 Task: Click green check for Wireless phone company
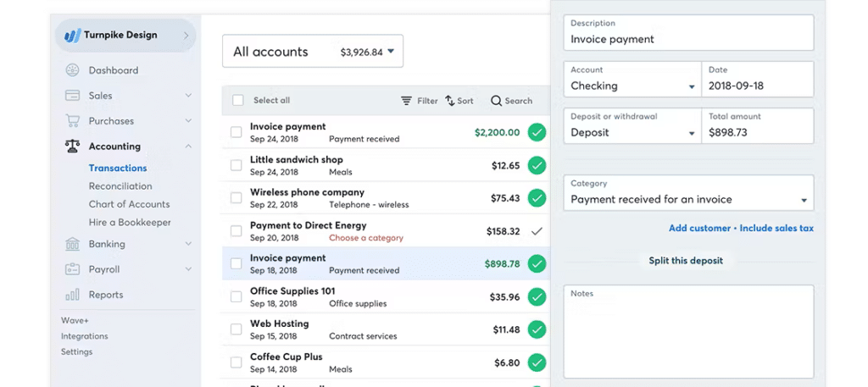537,198
